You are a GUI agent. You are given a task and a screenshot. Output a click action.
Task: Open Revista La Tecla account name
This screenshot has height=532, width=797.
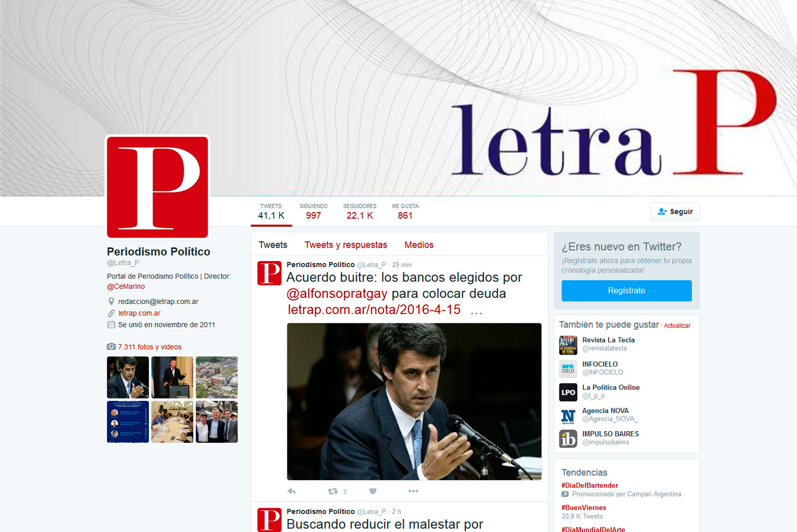click(608, 340)
